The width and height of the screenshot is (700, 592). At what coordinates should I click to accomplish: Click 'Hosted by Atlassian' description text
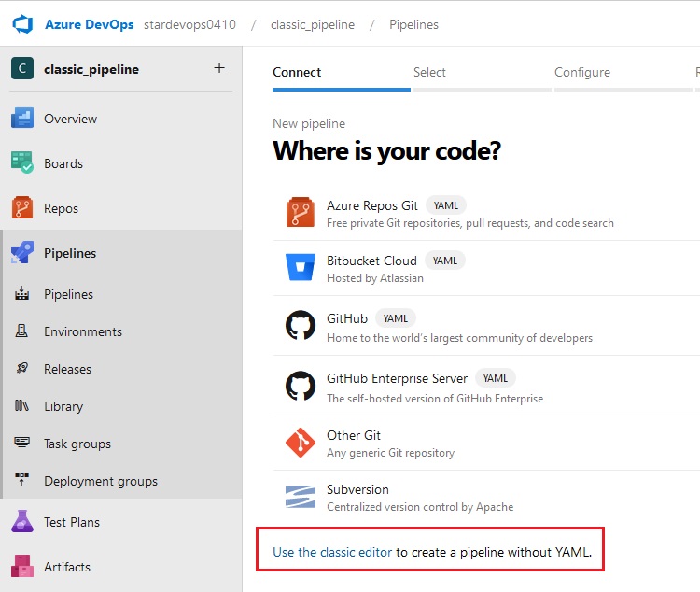[375, 278]
